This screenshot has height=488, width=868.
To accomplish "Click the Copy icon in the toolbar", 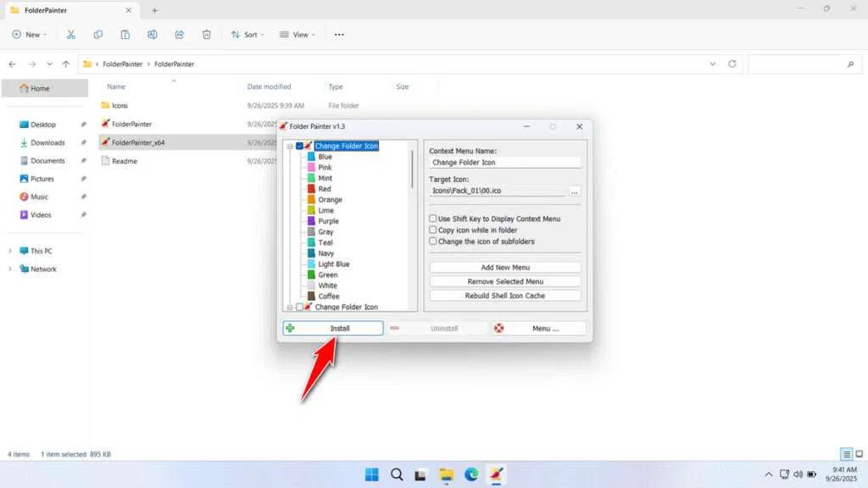I will click(98, 34).
